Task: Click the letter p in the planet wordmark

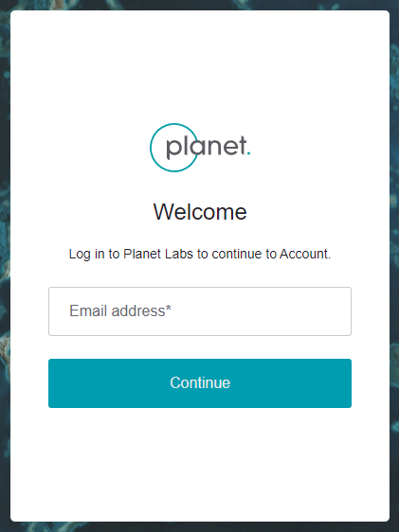Action: tap(173, 150)
